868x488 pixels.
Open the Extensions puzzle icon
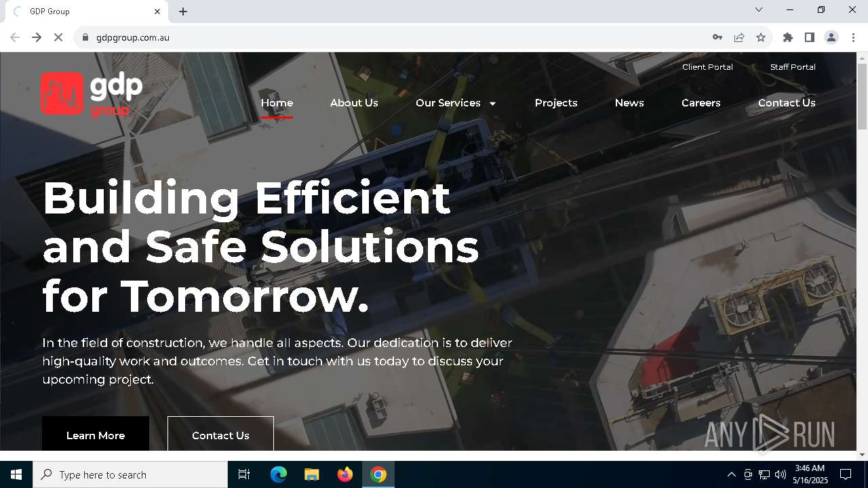pos(788,37)
